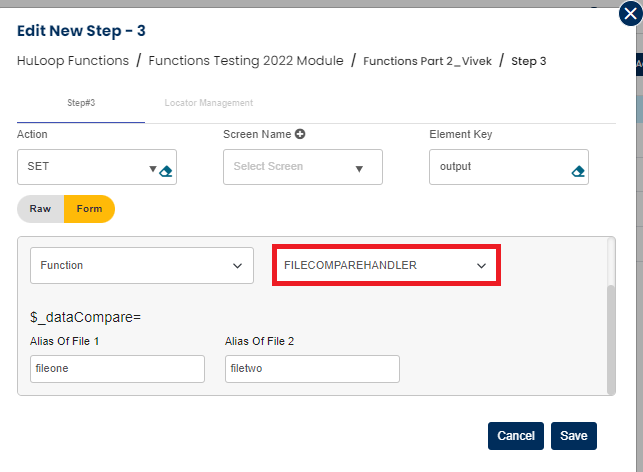Select the Step#3 tab

81,103
